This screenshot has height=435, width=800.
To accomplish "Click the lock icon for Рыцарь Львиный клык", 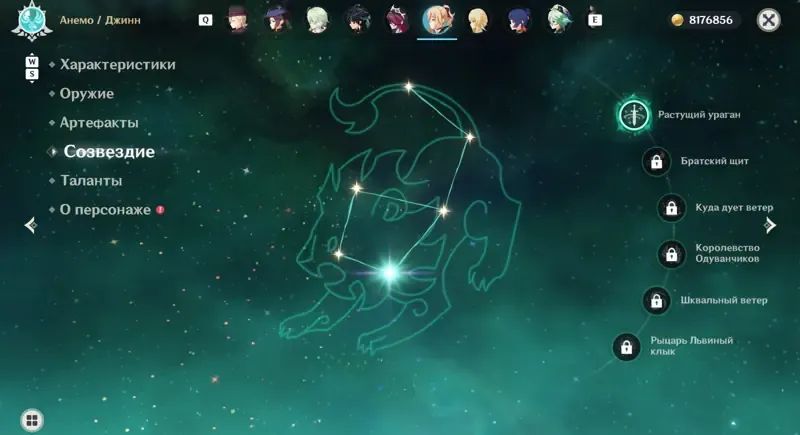I will [626, 347].
